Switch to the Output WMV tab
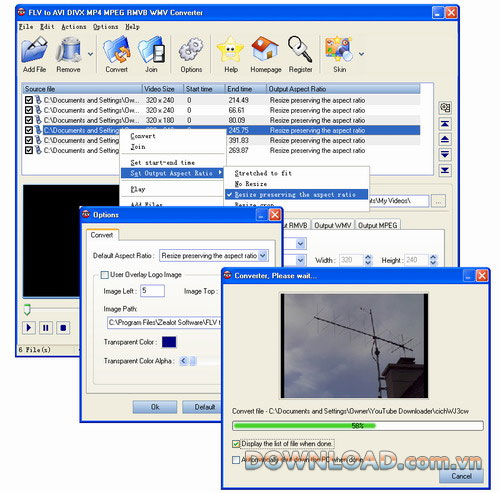 pos(333,225)
